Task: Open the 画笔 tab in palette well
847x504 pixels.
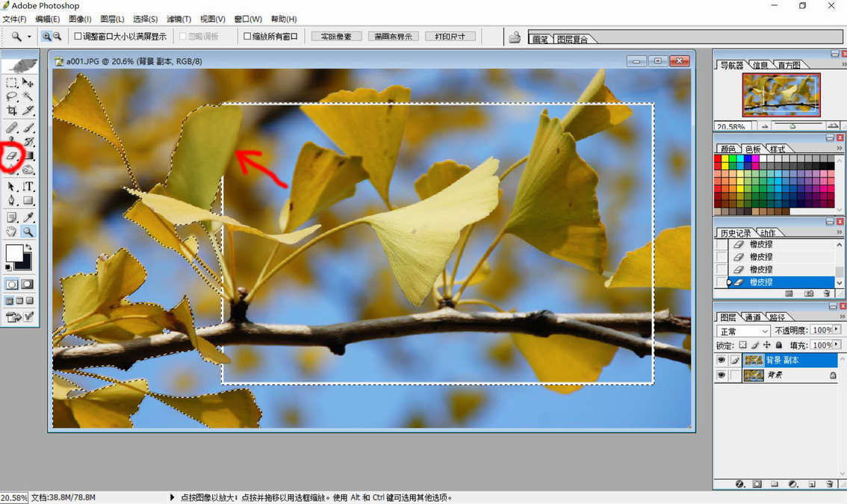Action: click(x=539, y=39)
